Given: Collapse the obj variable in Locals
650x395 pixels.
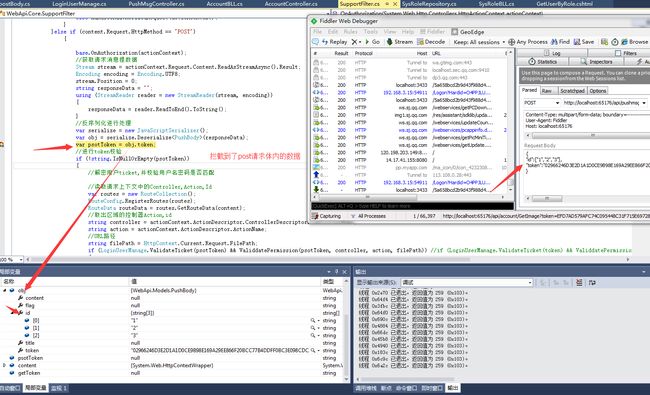Looking at the screenshot, I should 5,291.
